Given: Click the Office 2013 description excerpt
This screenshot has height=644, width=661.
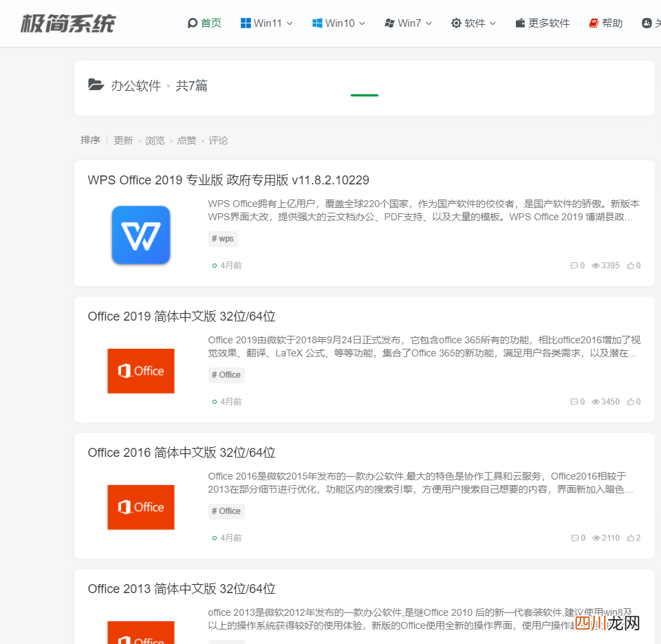Looking at the screenshot, I should point(420,619).
